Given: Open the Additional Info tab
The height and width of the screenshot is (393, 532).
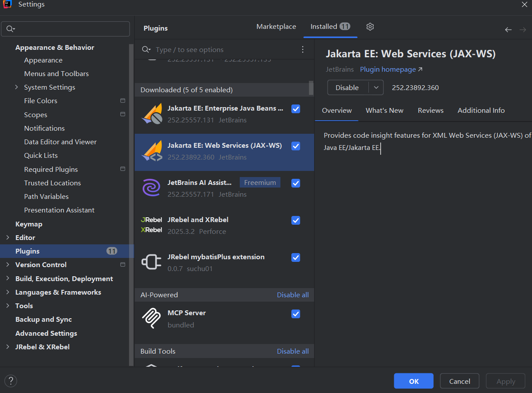Looking at the screenshot, I should click(481, 111).
